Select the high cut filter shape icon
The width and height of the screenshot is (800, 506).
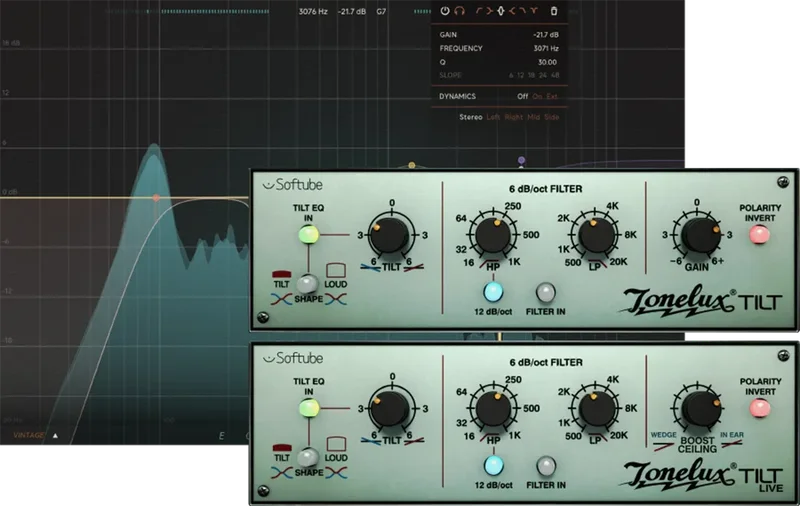(x=522, y=11)
